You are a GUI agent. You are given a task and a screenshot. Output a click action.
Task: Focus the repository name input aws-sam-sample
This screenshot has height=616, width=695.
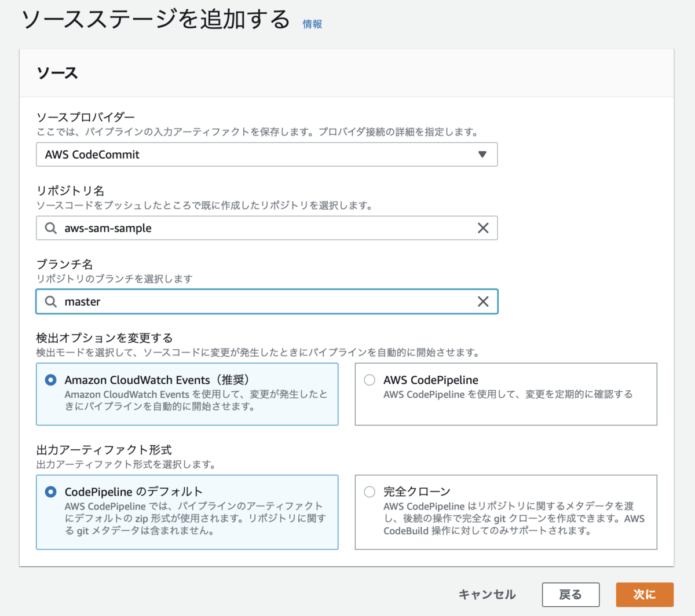(x=266, y=228)
